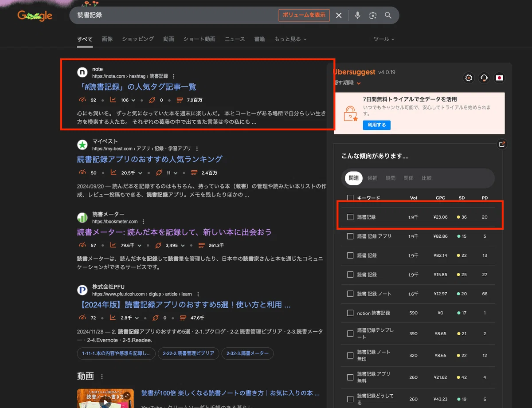532x408 pixels.
Task: Click the padlock icon in the trial banner
Action: [x=351, y=114]
